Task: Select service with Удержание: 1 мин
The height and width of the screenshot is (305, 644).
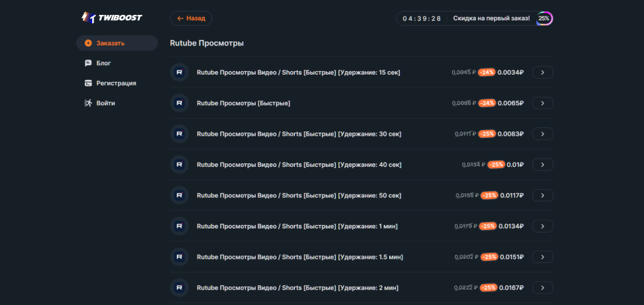Action: coord(298,226)
